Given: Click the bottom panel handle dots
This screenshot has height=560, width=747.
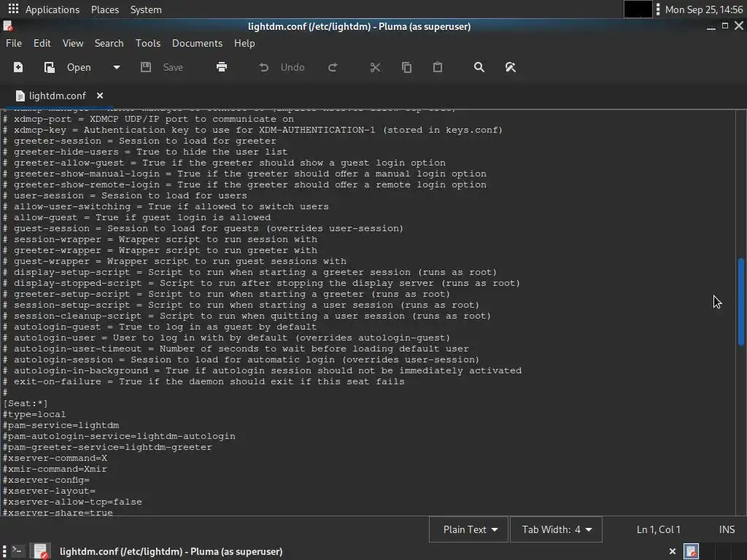Looking at the screenshot, I should [x=4, y=551].
